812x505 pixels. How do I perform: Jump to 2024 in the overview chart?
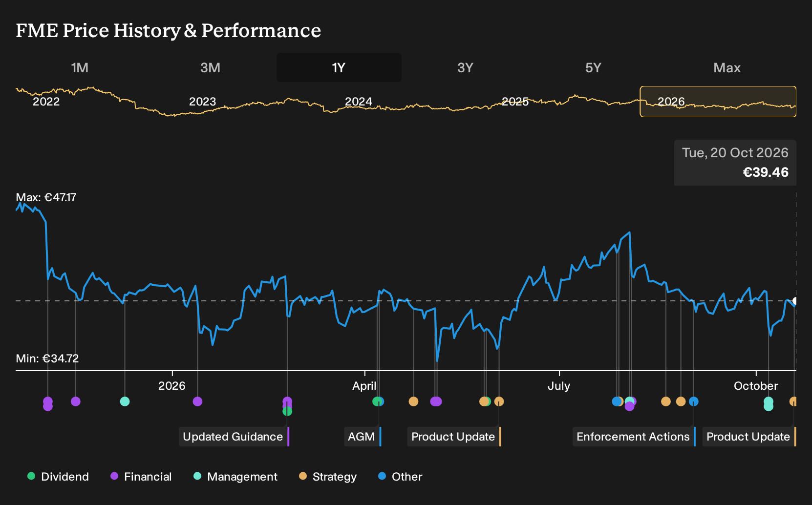(359, 102)
